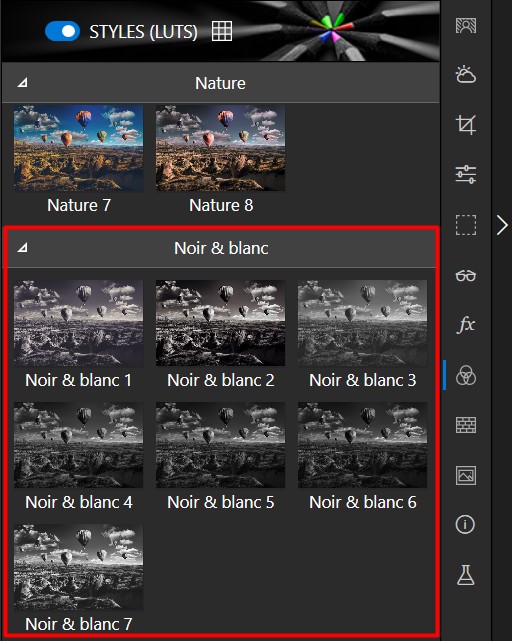Apply the Nature 7 style thumbnail

79,148
